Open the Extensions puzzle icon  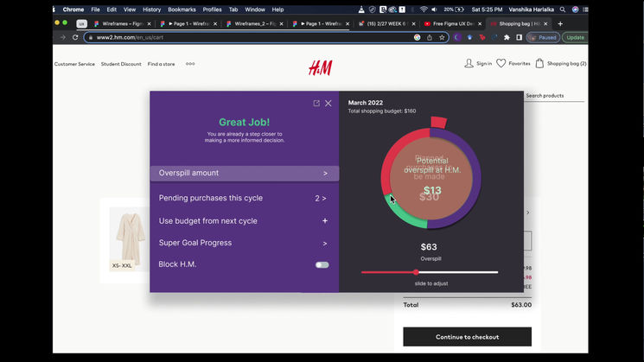tap(507, 37)
